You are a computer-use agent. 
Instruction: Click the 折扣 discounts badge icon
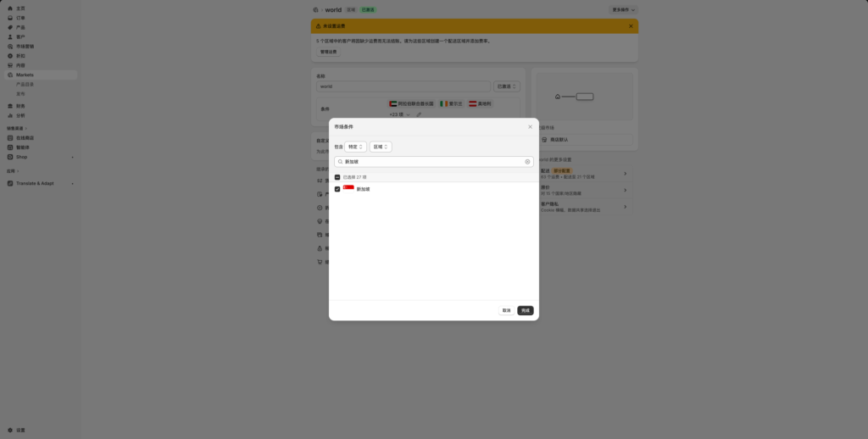click(10, 56)
